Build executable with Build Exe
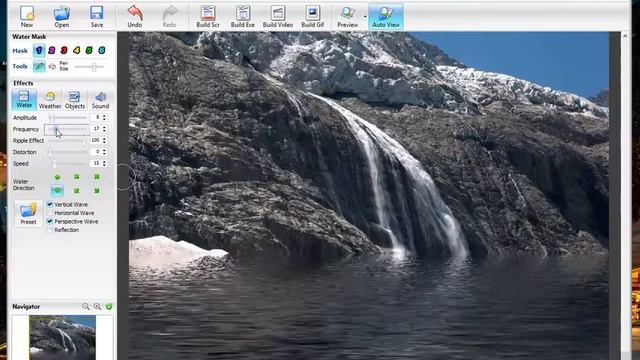The width and height of the screenshot is (640, 360). click(x=242, y=16)
